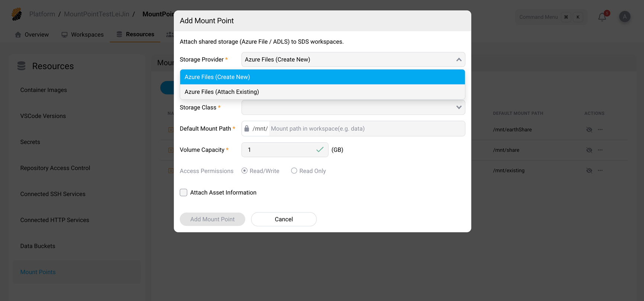Open Connected HTTP Services in sidebar
Image resolution: width=644 pixels, height=301 pixels.
(55, 220)
